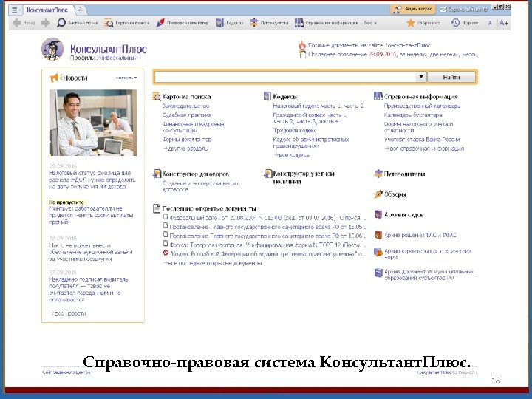Screen dimensions: 532x399
Task: Click the Forward arrow in the toolbar
Action: coord(46,23)
